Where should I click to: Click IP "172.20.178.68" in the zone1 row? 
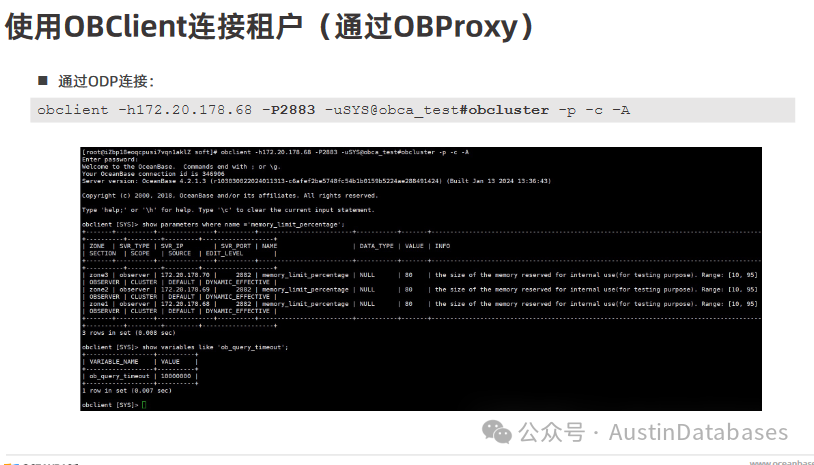pyautogui.click(x=185, y=304)
